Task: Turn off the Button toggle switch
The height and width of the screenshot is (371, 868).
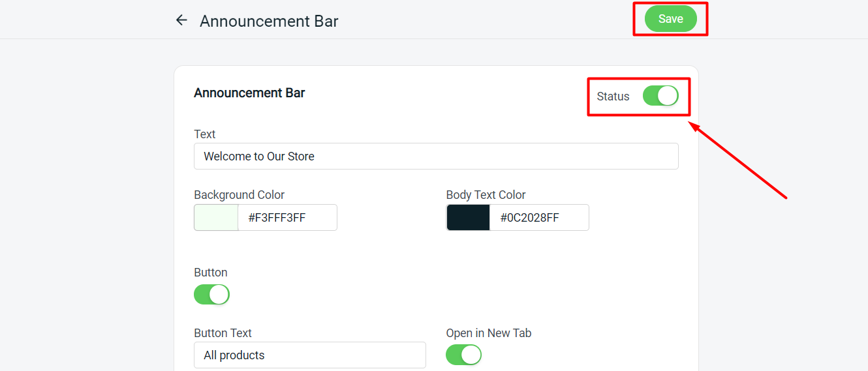Action: pyautogui.click(x=211, y=294)
